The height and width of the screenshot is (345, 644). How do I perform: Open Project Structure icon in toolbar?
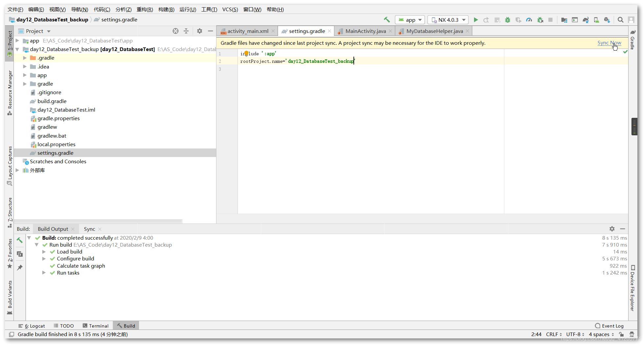[564, 20]
